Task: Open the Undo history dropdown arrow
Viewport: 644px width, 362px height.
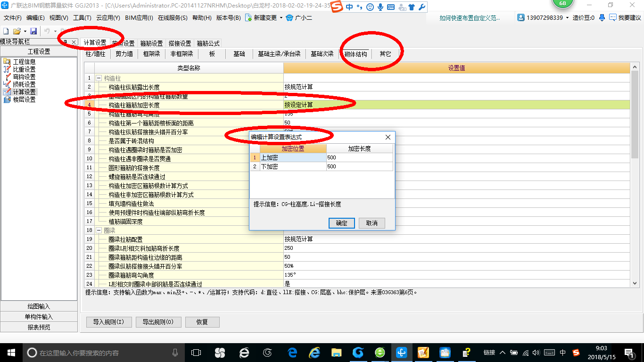Action: [x=55, y=31]
